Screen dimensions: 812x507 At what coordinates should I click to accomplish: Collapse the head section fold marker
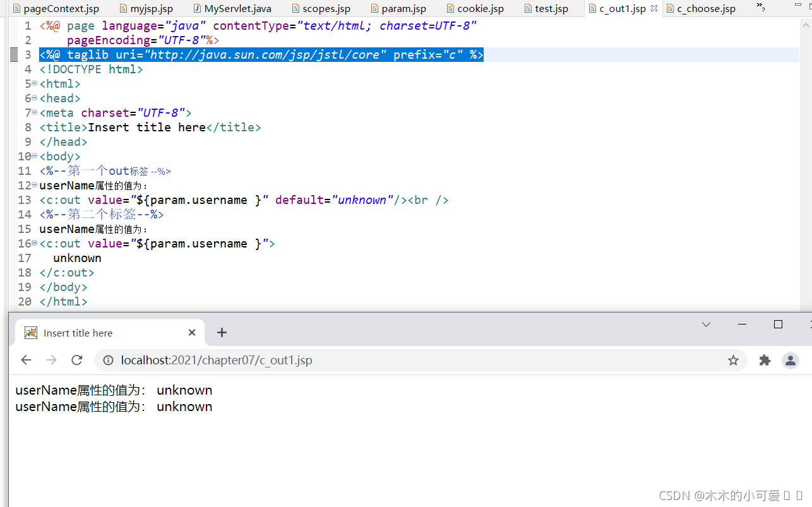[x=34, y=98]
